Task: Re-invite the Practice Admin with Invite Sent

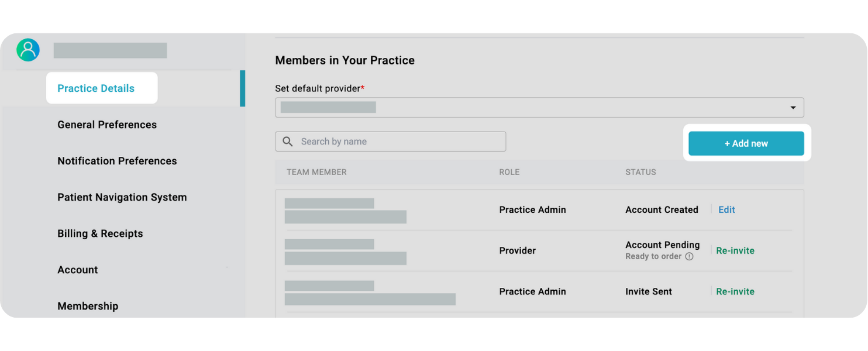Action: [x=735, y=292]
